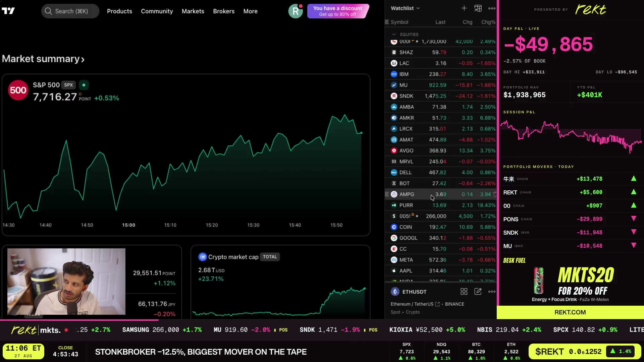The image size is (644, 362).
Task: Select the DELL watchlist row
Action: tap(440, 173)
